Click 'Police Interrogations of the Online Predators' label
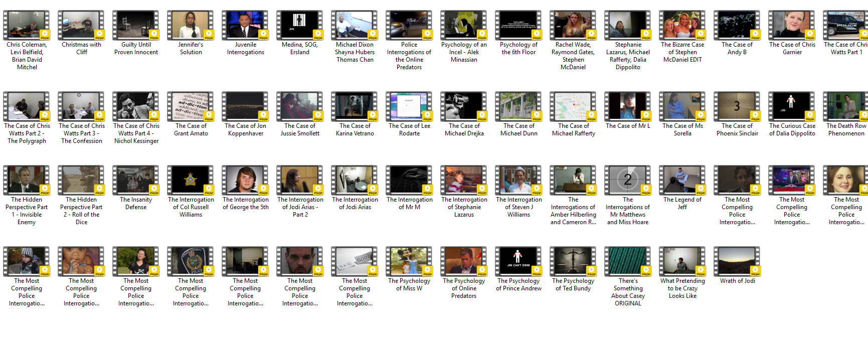Screen dimensions: 868x337 click(409, 56)
